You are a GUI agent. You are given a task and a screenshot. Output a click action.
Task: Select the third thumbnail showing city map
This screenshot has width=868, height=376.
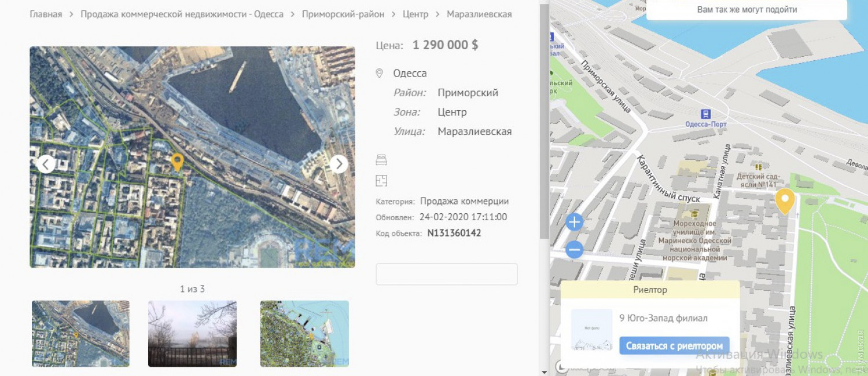[304, 333]
